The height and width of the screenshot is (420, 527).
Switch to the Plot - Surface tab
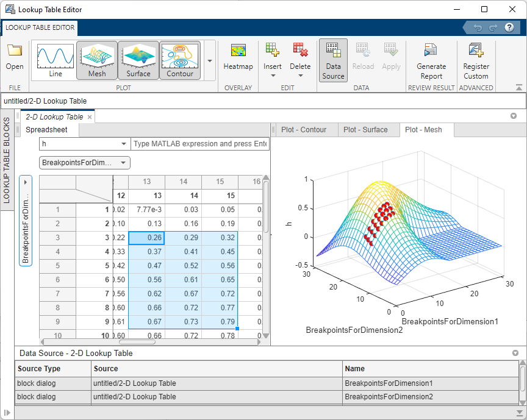365,130
